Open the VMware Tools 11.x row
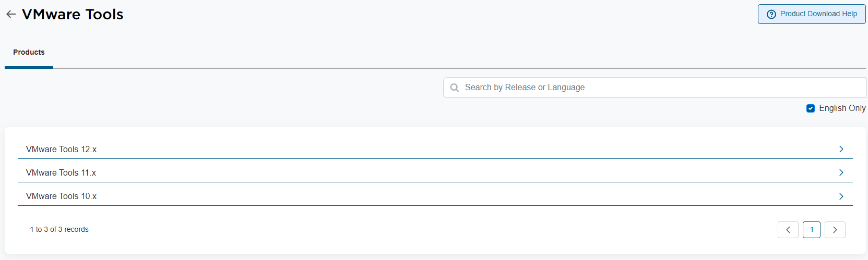This screenshot has height=260, width=868. (x=61, y=173)
